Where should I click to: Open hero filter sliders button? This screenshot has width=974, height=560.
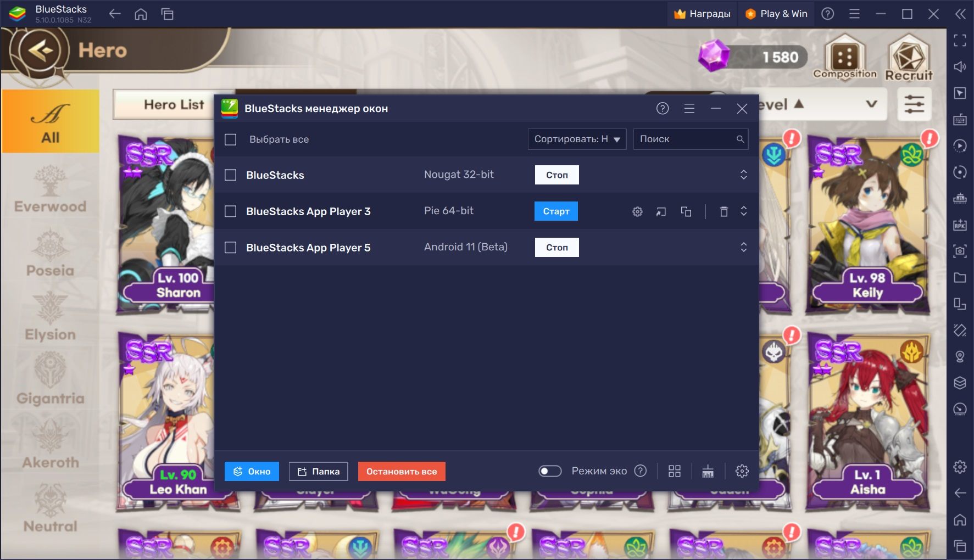point(914,104)
